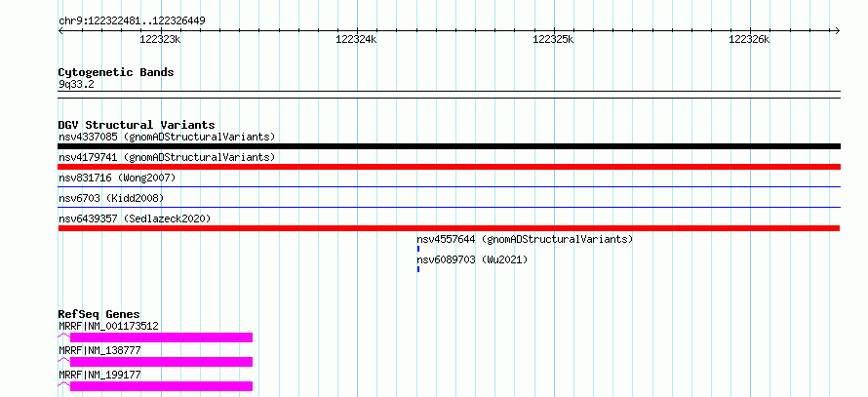The image size is (868, 397).
Task: Select the magenta MRRF NM_001173512 exon bar
Action: click(161, 337)
